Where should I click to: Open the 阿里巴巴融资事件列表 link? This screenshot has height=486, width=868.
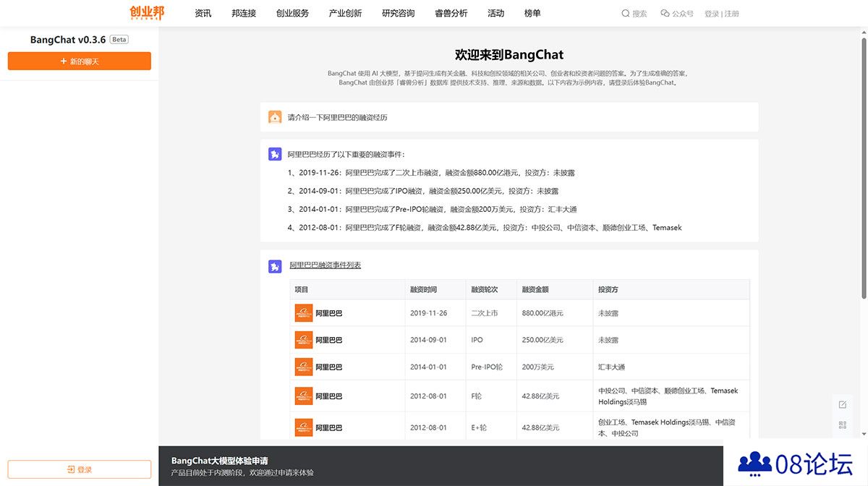coord(325,265)
